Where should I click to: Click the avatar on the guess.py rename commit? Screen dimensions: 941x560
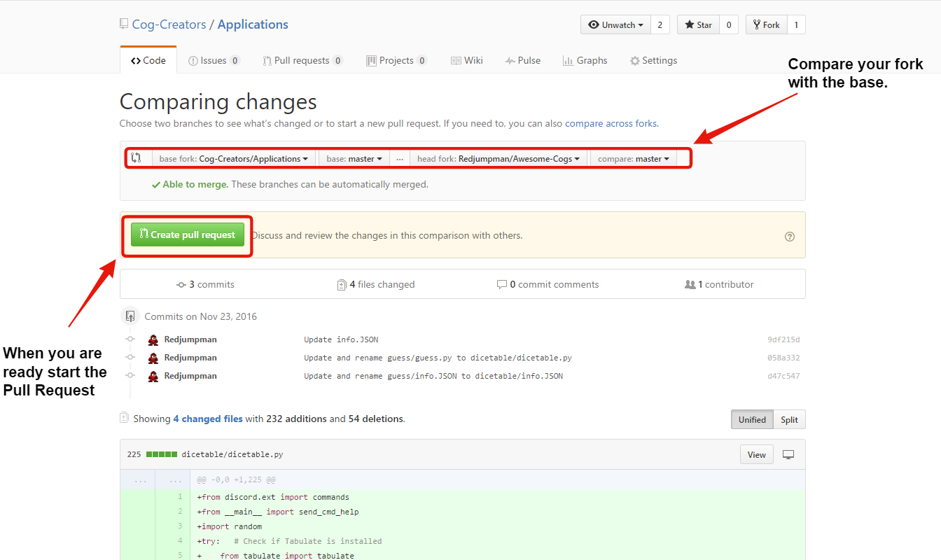pos(153,358)
